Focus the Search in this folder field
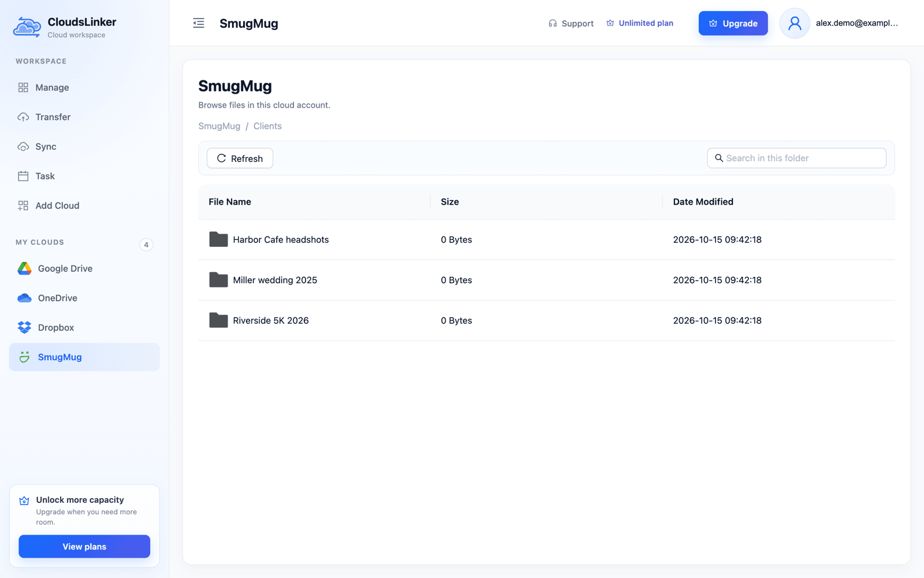The height and width of the screenshot is (578, 924). (x=796, y=158)
